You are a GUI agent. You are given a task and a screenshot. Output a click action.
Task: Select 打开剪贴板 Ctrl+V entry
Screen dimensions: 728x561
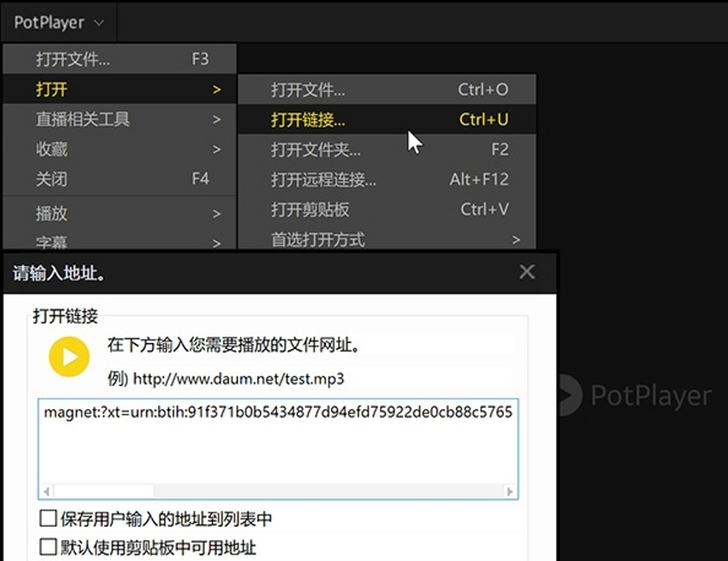[x=387, y=209]
